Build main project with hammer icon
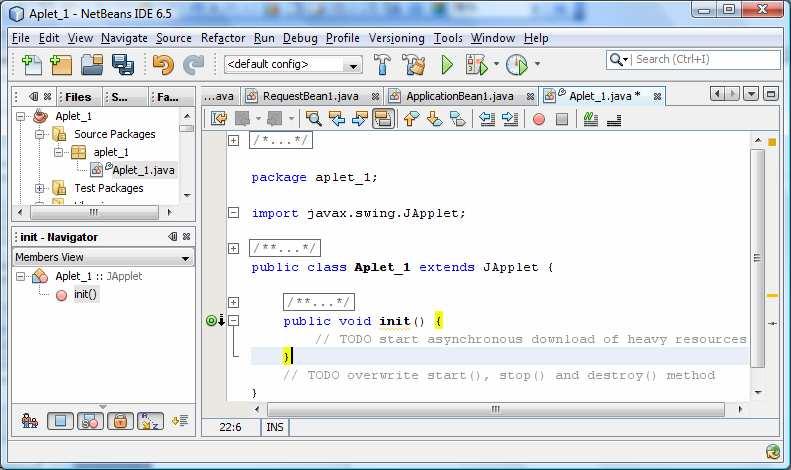The height and width of the screenshot is (470, 791). pyautogui.click(x=382, y=65)
